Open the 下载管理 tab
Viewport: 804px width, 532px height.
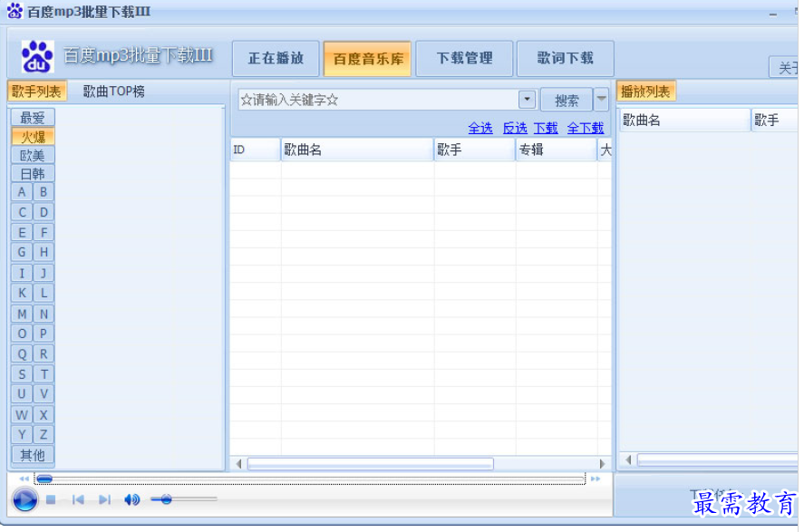[x=465, y=58]
